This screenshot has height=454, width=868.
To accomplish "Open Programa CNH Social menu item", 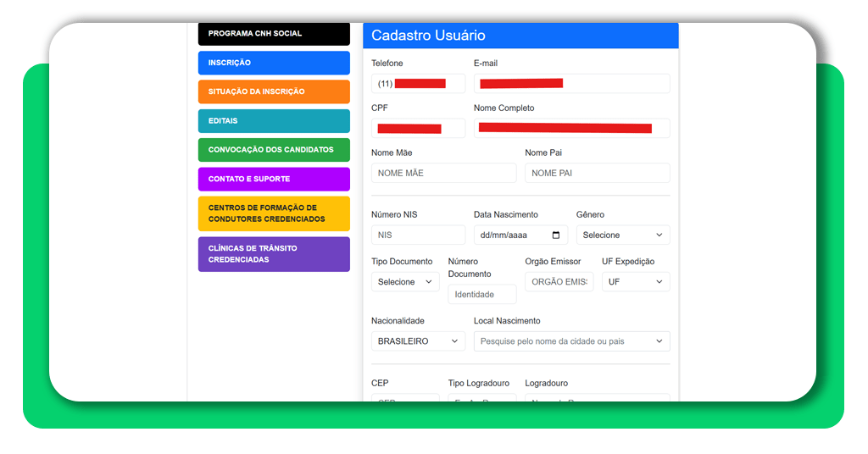I will 274,34.
